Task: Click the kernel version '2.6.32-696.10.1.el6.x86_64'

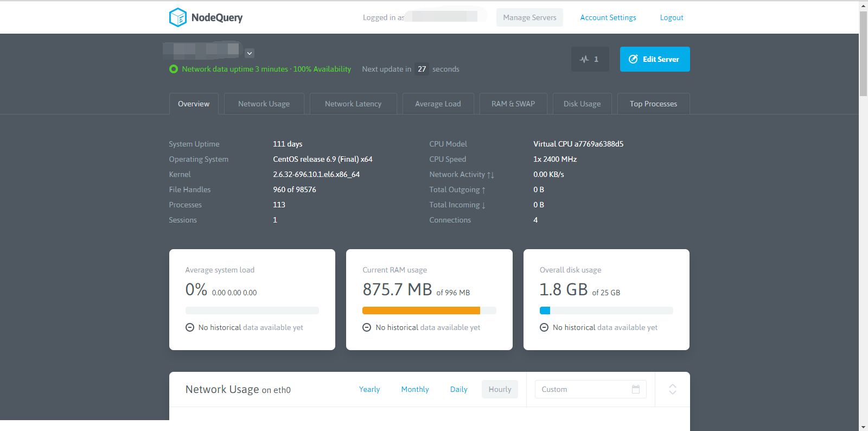Action: (x=316, y=174)
